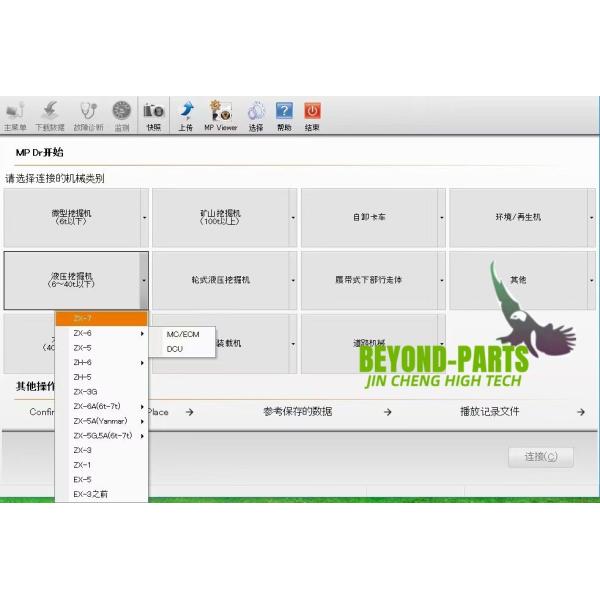
Task: Click the 上传 upload arrow icon
Action: click(186, 116)
